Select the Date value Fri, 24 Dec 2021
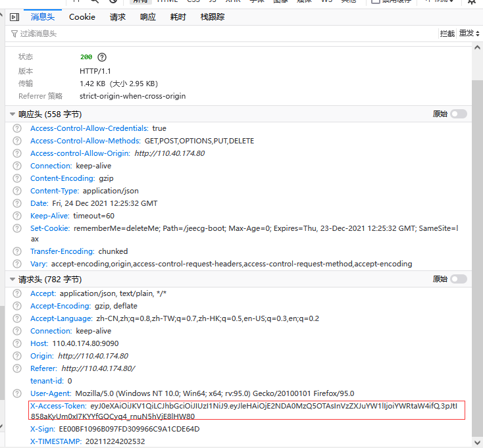The image size is (483, 448). pyautogui.click(x=80, y=203)
